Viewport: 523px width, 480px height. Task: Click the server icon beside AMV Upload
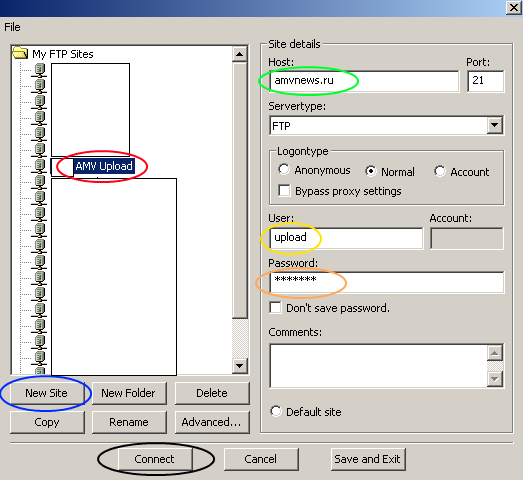[39, 166]
